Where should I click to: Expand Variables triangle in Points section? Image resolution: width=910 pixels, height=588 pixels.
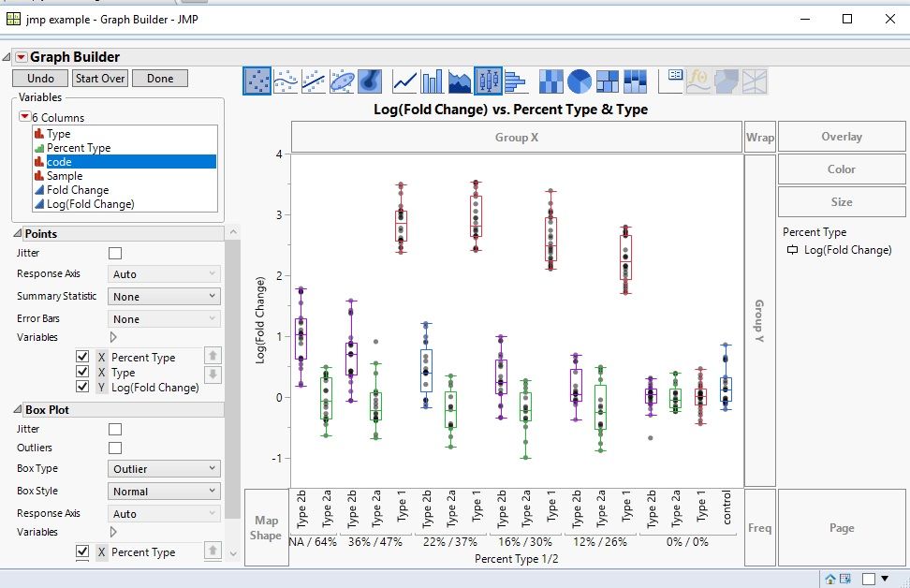tap(113, 337)
